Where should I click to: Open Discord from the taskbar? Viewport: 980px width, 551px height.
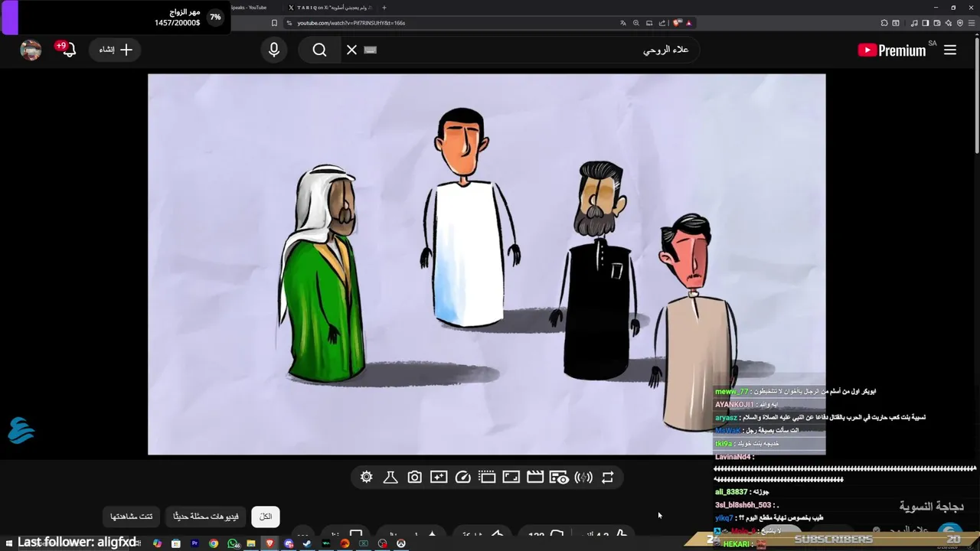pos(289,543)
